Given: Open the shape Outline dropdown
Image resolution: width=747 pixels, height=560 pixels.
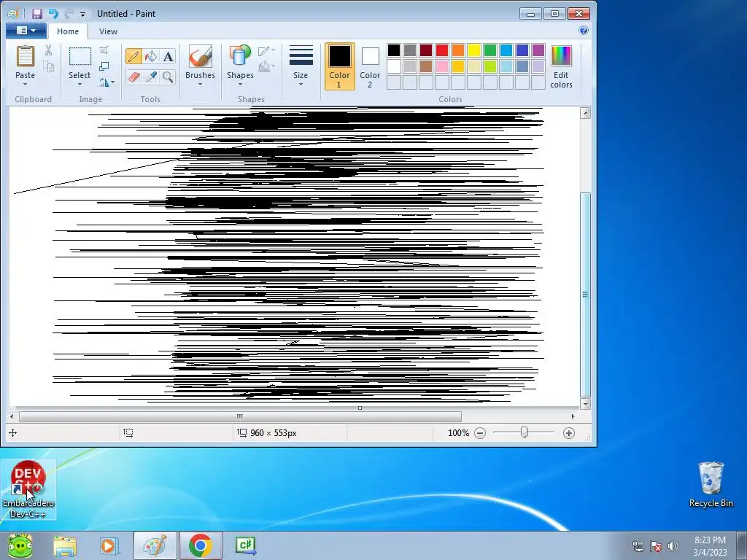Looking at the screenshot, I should 266,51.
